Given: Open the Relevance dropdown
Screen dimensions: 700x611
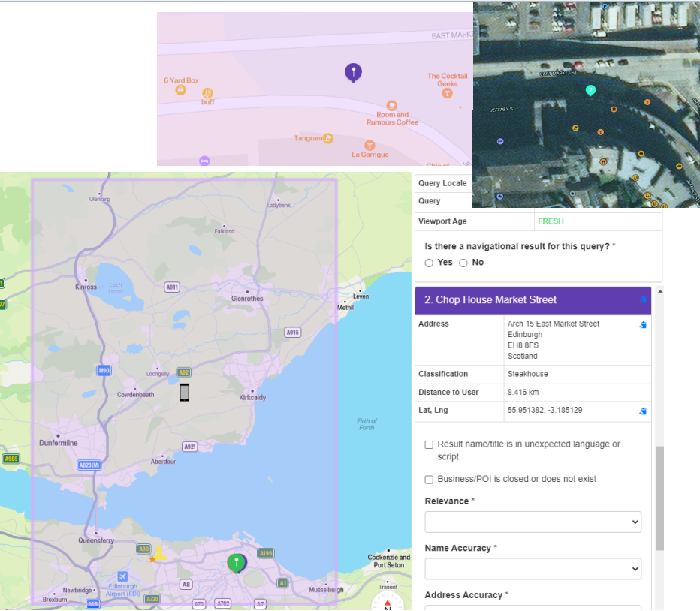Looking at the screenshot, I should [x=533, y=522].
